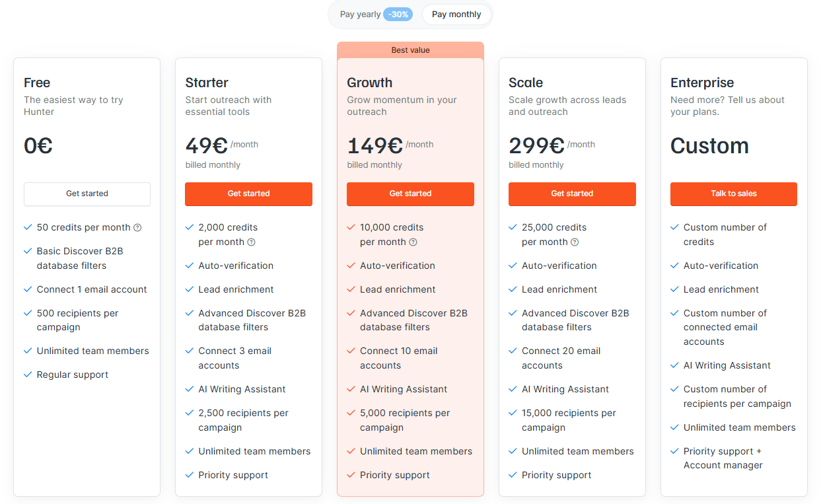Click the checkmark beside Auto-verification in Growth

tap(351, 266)
